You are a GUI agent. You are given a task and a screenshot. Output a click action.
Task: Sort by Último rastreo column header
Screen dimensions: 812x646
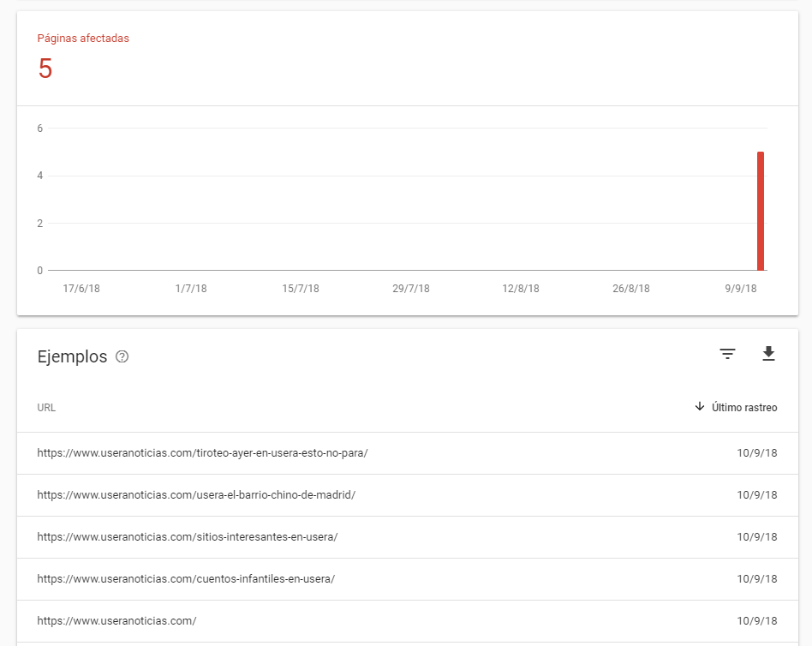tap(744, 408)
